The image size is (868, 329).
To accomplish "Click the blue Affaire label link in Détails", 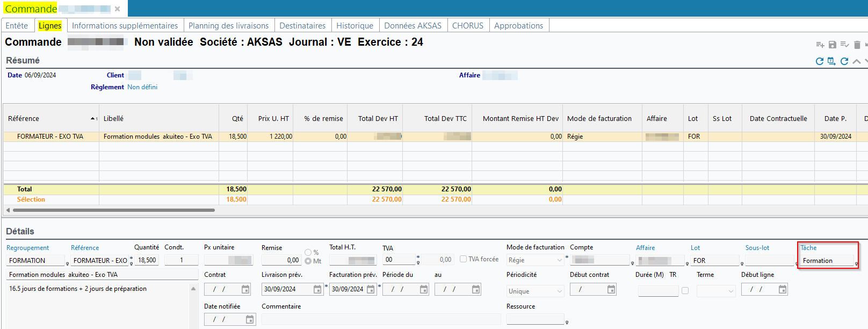I will pos(645,248).
